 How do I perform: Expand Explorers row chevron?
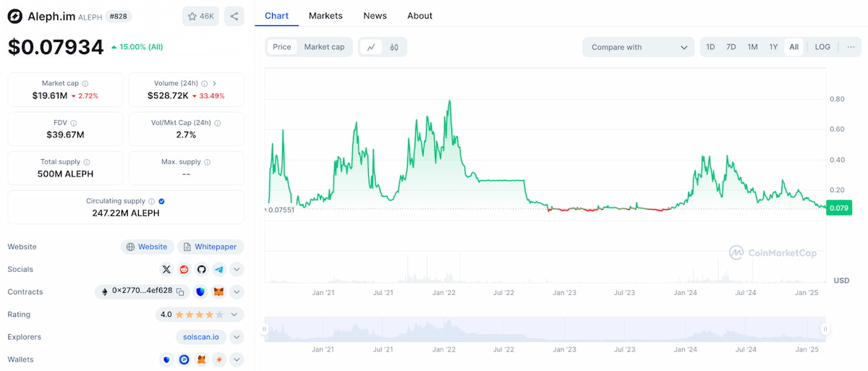pos(237,337)
